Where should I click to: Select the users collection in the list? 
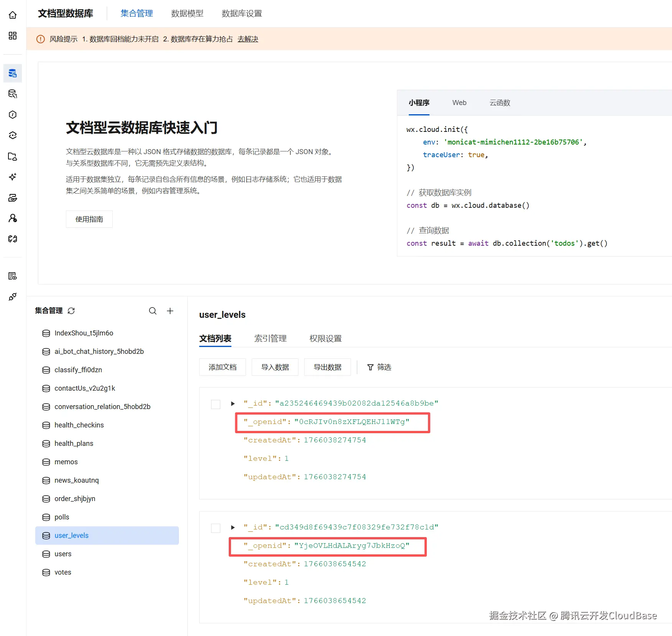pos(62,554)
